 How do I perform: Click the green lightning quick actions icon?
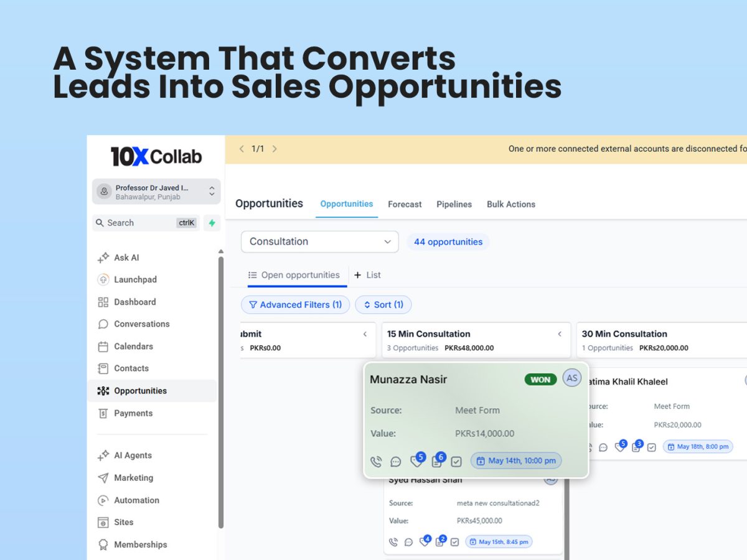click(x=212, y=223)
